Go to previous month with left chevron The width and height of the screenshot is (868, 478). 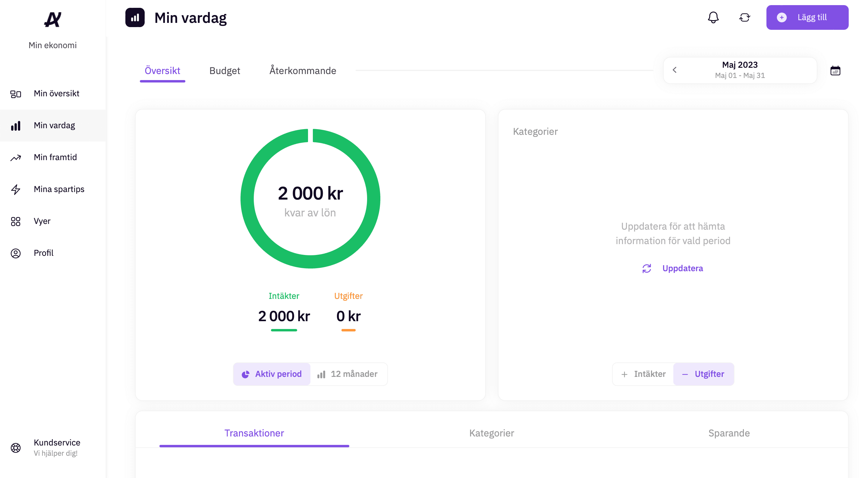coord(674,70)
